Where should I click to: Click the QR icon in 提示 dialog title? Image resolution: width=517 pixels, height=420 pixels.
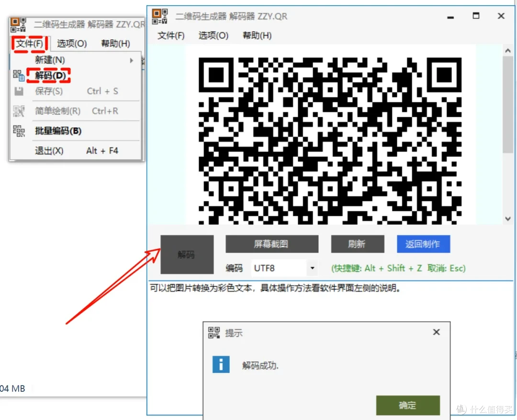(x=214, y=333)
